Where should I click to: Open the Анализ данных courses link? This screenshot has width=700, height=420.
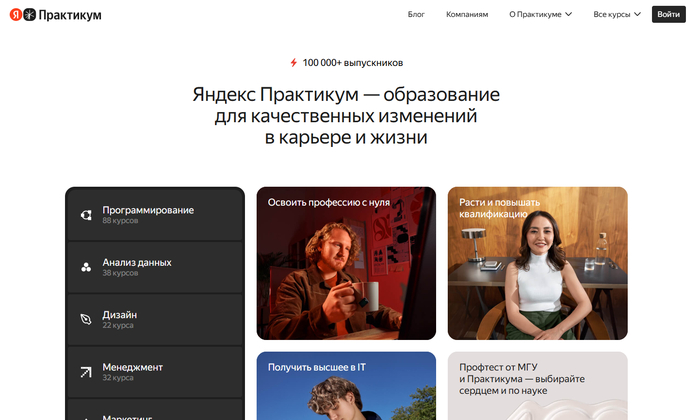[137, 266]
